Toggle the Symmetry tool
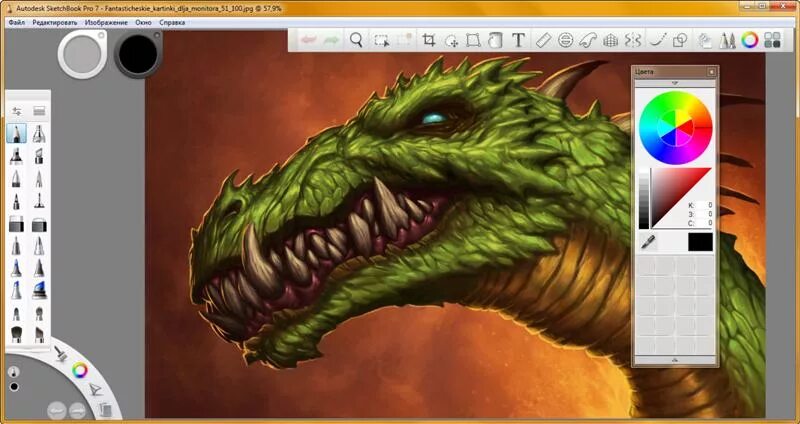Image resolution: width=800 pixels, height=424 pixels. [x=633, y=40]
